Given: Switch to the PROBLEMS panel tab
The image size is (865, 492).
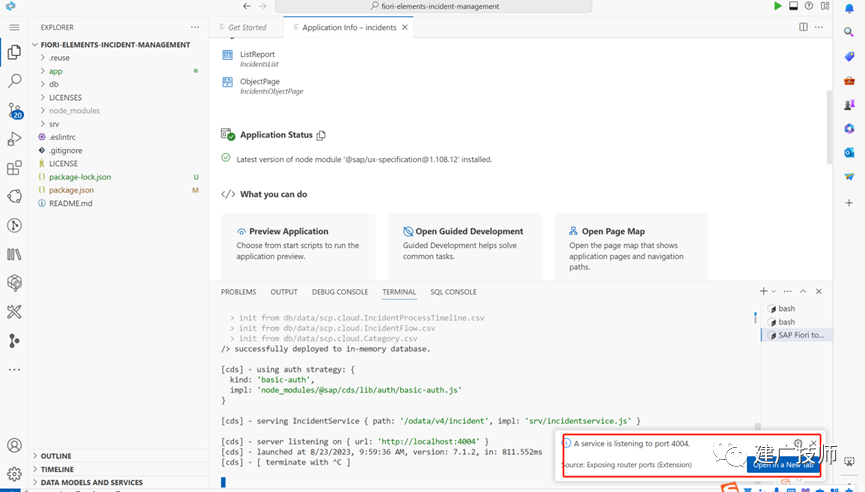Looking at the screenshot, I should 239,292.
